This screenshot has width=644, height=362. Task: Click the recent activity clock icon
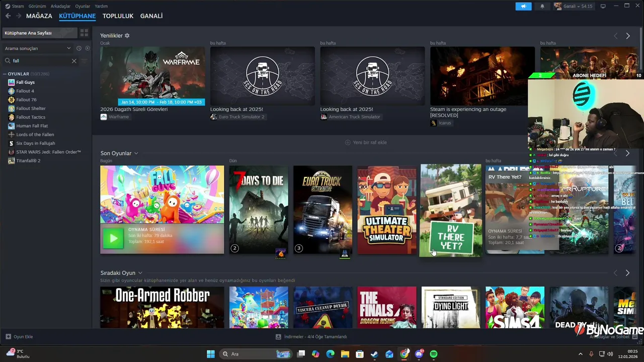[x=78, y=48]
